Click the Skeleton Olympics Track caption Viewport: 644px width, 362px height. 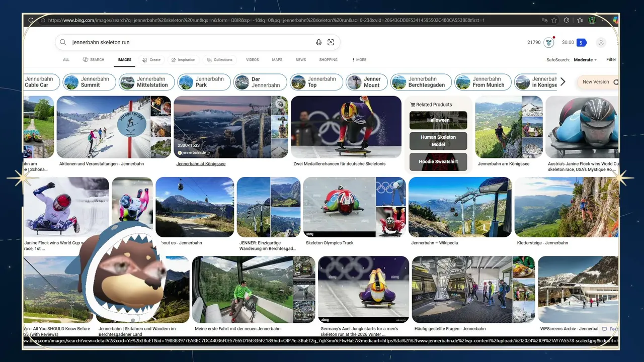[x=330, y=243]
